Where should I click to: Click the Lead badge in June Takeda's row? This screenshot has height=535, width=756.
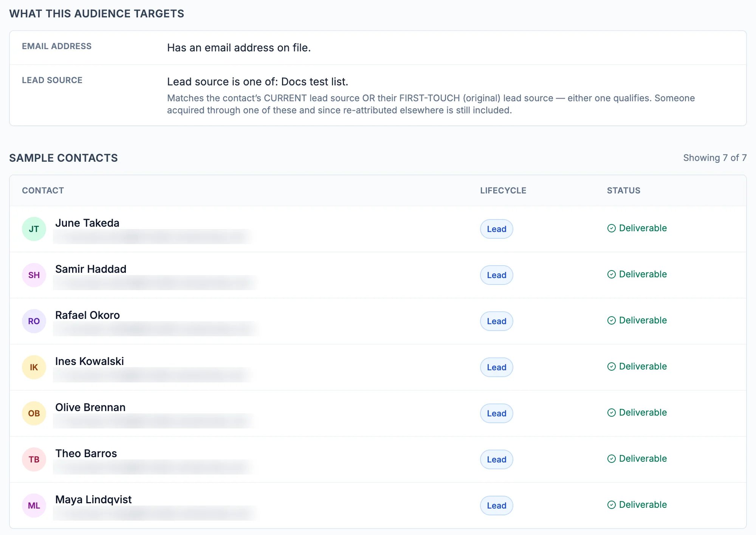[496, 229]
